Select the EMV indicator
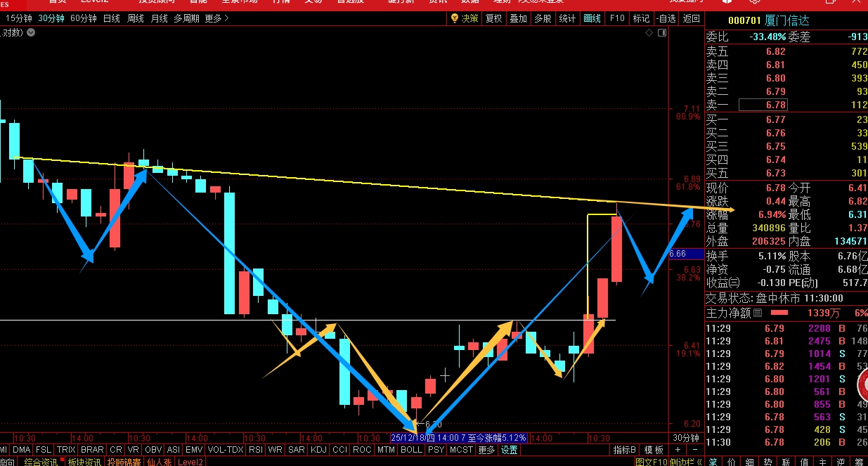Viewport: 868px width, 466px height. click(194, 449)
